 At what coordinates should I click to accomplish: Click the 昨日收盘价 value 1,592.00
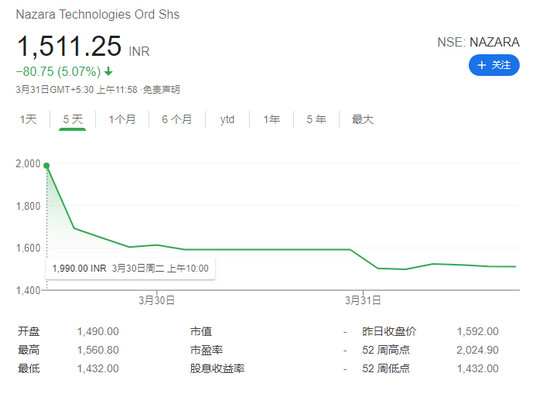477,331
